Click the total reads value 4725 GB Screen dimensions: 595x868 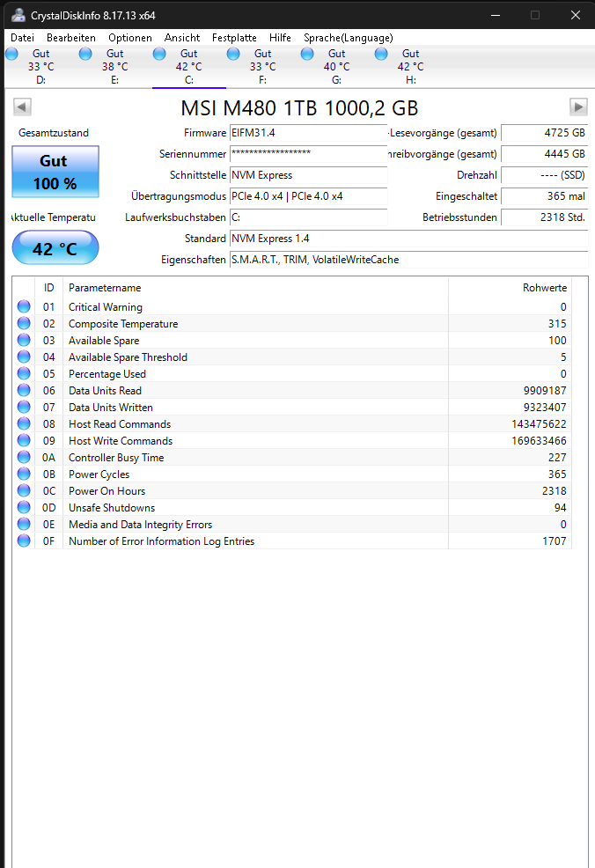tap(544, 133)
